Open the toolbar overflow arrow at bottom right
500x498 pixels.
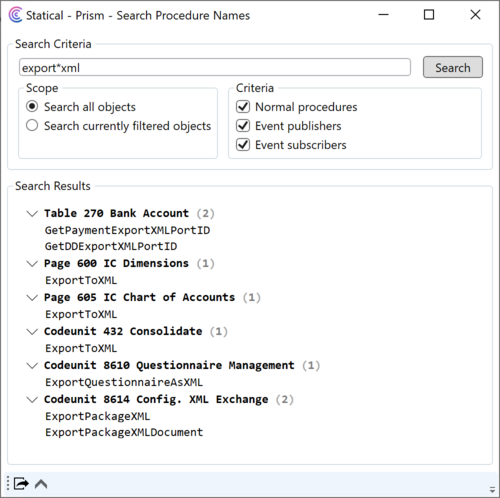coord(492,490)
